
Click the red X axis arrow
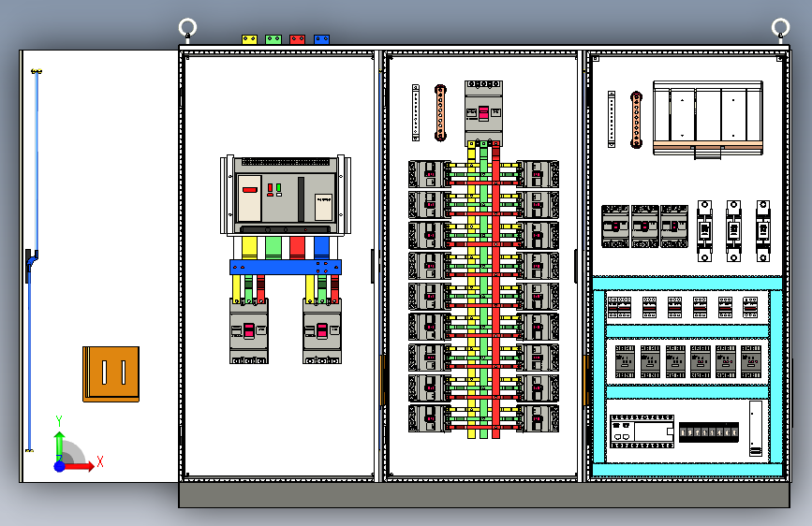tap(81, 466)
